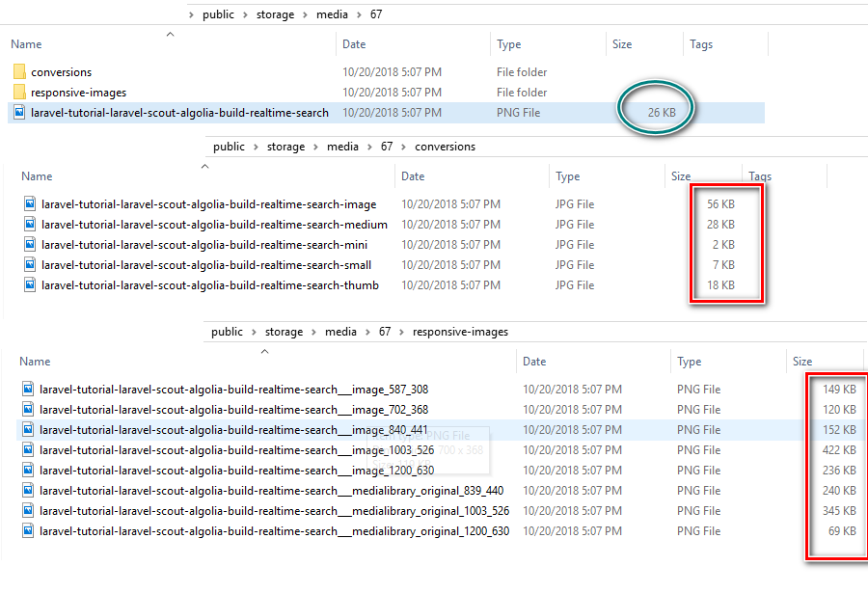The width and height of the screenshot is (868, 593).
Task: Select realtime-search-thumb file name
Action: coord(210,285)
